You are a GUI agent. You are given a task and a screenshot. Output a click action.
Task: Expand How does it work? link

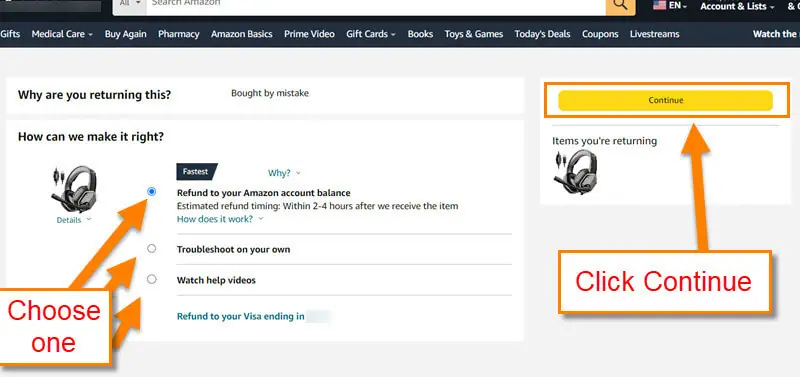click(x=220, y=219)
